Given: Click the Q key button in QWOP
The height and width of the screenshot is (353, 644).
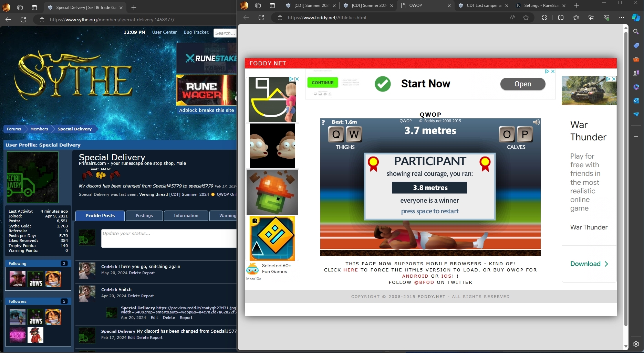Looking at the screenshot, I should pos(336,135).
